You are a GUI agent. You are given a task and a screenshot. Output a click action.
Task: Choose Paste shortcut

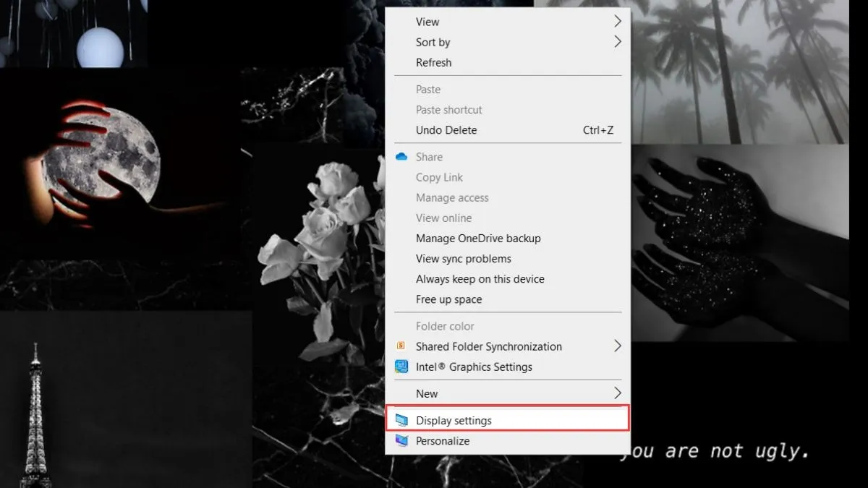[448, 109]
